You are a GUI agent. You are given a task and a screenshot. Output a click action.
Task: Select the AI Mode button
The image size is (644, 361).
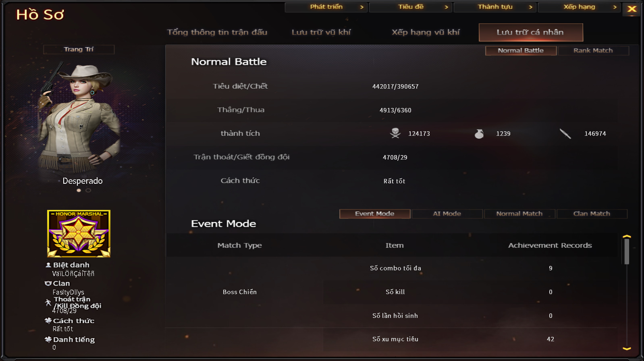click(447, 214)
